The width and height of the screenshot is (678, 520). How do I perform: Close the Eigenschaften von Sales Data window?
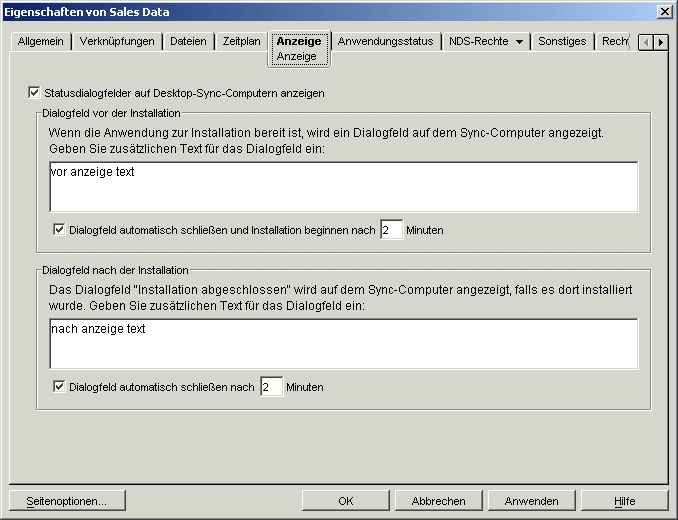click(x=664, y=12)
